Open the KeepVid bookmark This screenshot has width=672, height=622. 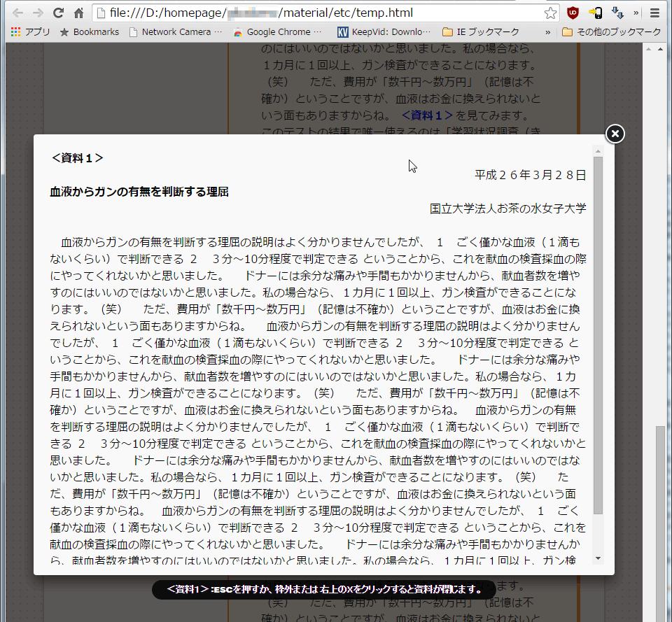384,31
